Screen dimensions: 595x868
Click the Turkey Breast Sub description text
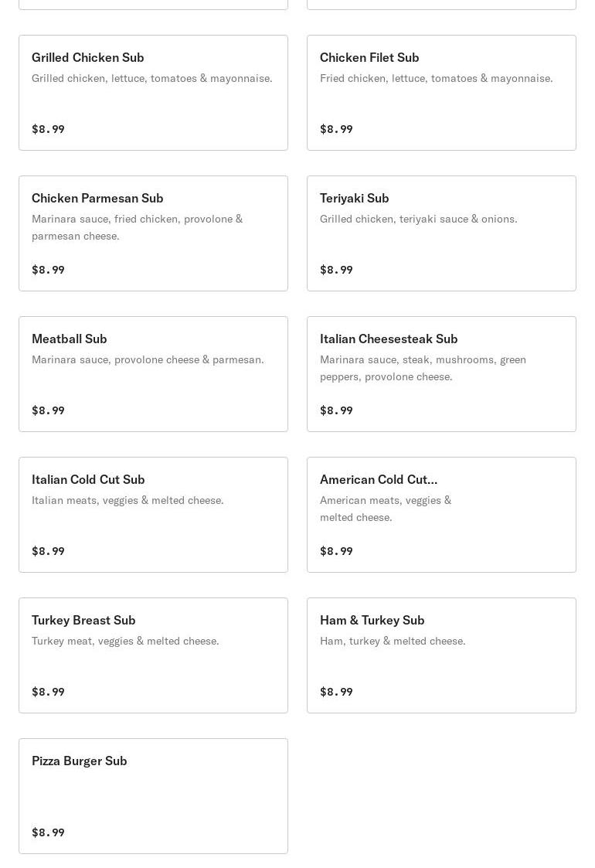click(x=125, y=641)
